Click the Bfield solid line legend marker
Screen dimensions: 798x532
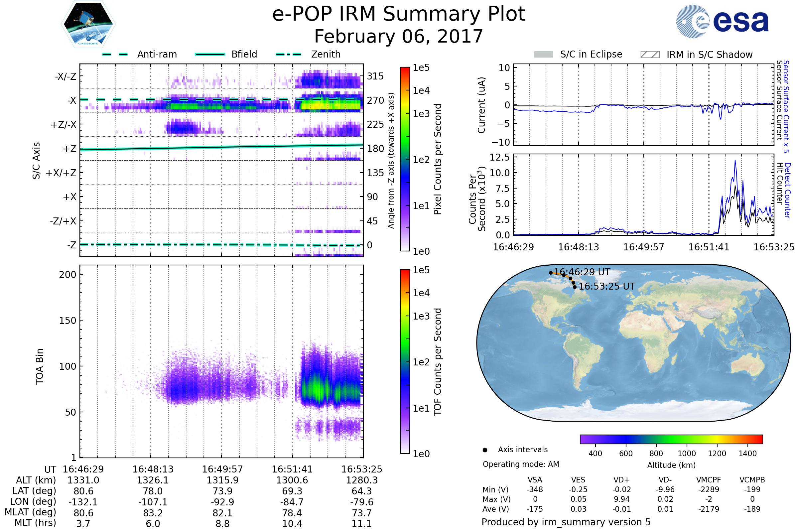[210, 54]
